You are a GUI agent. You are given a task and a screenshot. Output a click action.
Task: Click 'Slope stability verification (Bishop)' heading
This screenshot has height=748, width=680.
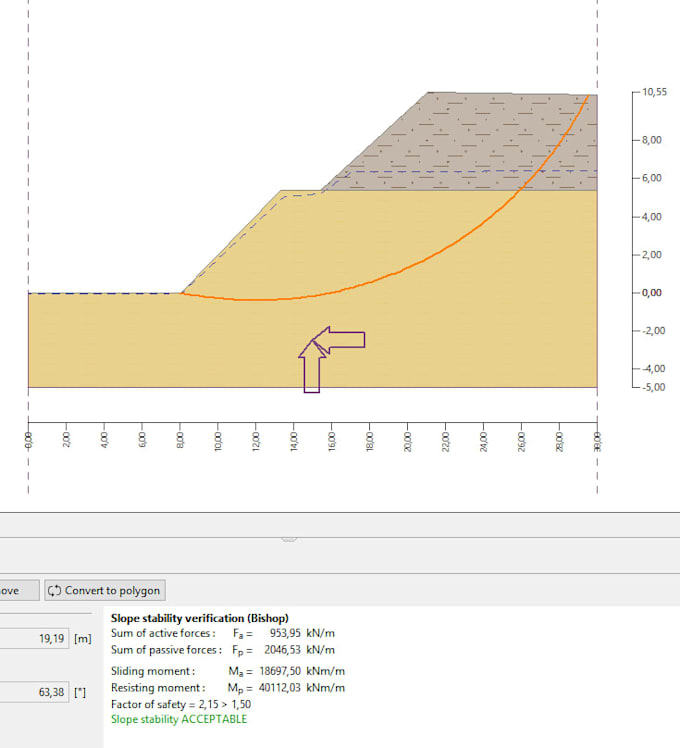coord(199,618)
